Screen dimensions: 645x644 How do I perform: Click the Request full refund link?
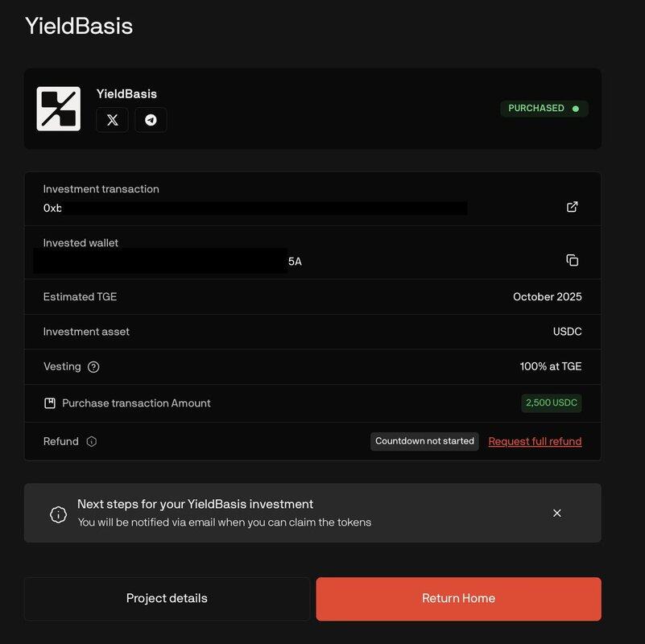click(x=535, y=441)
